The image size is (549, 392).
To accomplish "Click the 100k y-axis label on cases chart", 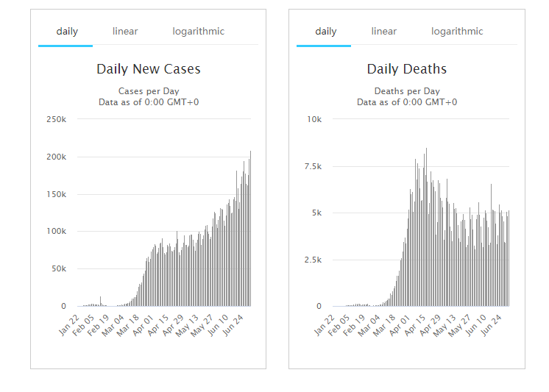I will 57,231.
